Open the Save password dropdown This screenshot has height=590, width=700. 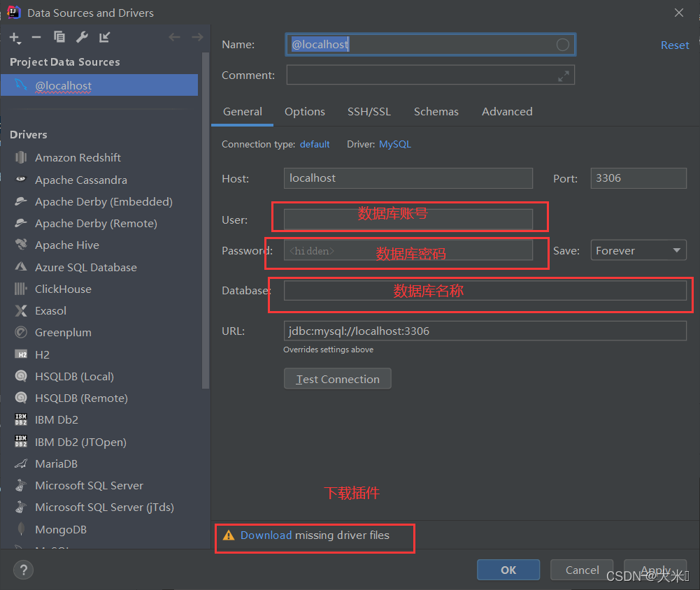coord(638,250)
